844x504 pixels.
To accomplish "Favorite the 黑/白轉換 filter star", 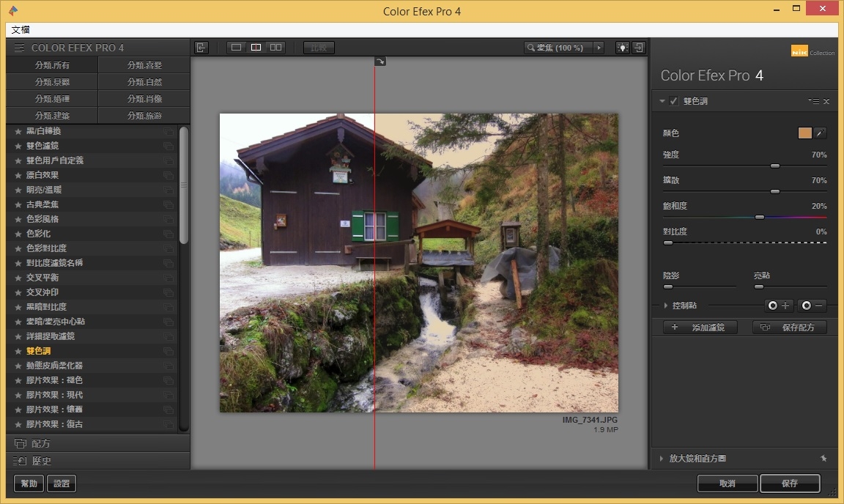I will [18, 131].
